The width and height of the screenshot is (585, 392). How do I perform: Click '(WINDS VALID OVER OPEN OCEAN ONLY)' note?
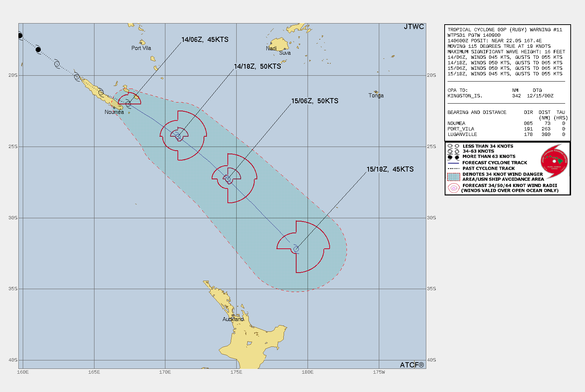tap(510, 191)
